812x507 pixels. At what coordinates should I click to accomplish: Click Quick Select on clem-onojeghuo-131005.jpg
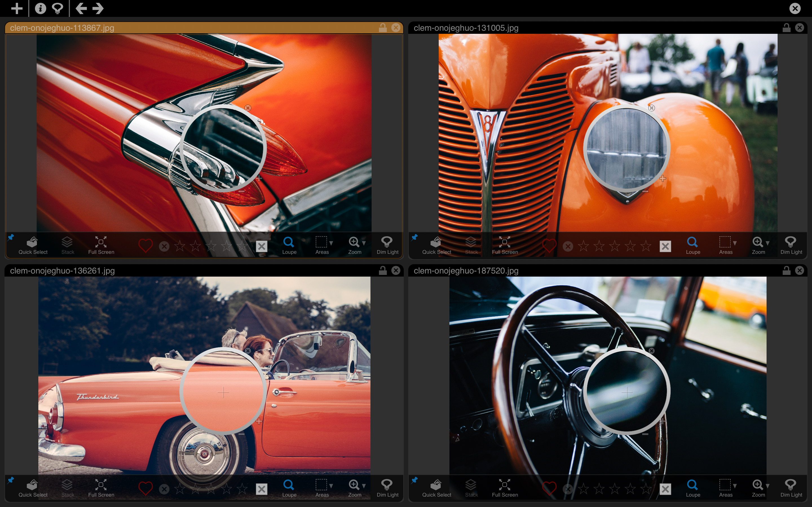tap(436, 245)
